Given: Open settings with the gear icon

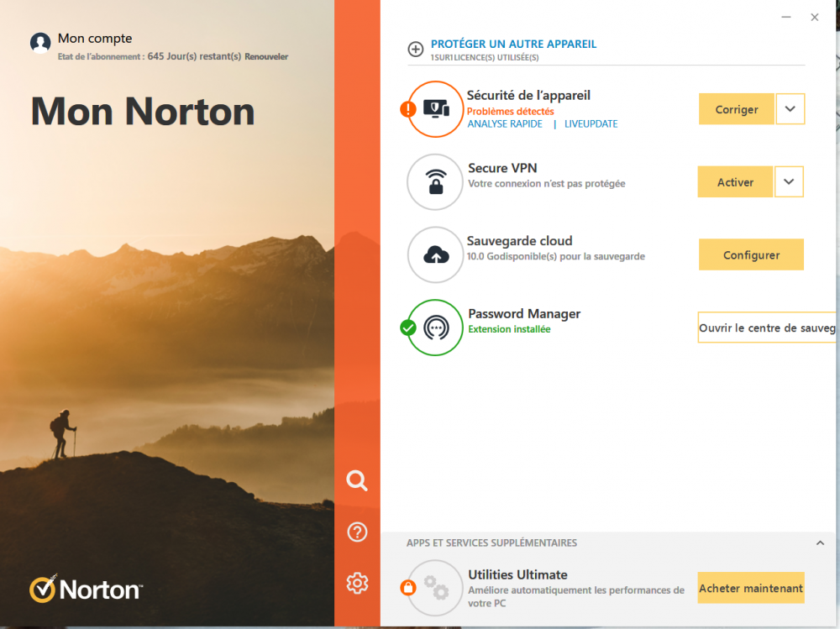Looking at the screenshot, I should pyautogui.click(x=357, y=583).
